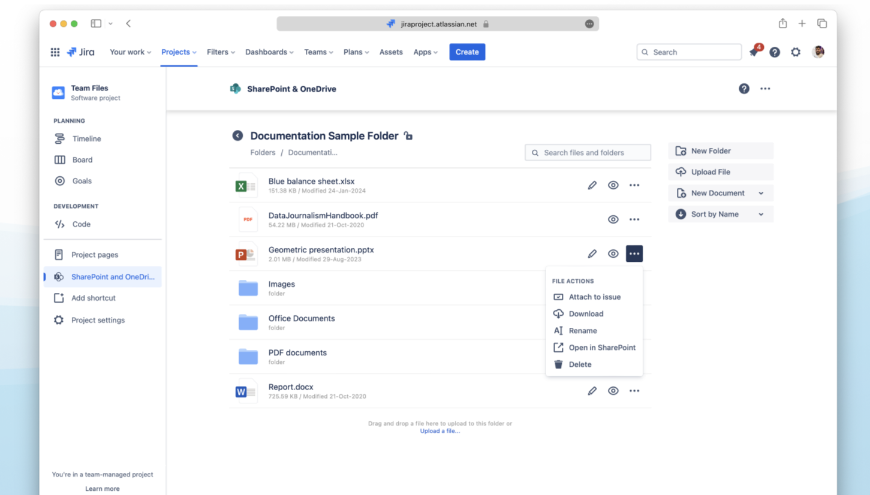Toggle the browser sidebar
The height and width of the screenshot is (495, 870).
(x=96, y=23)
